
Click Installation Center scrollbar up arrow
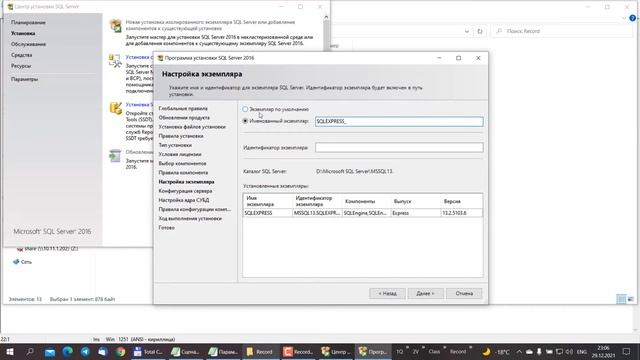326,17
